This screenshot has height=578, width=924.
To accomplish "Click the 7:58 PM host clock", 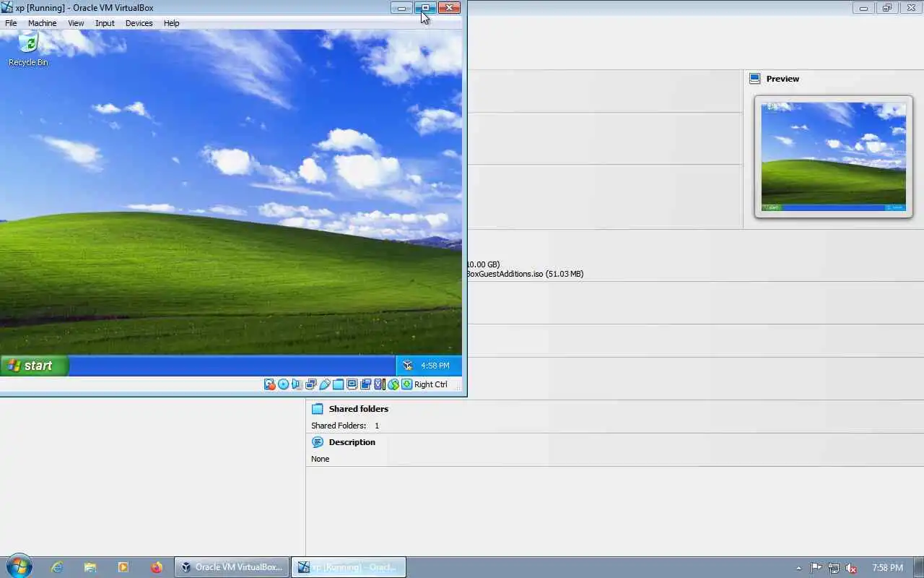I will [x=887, y=568].
